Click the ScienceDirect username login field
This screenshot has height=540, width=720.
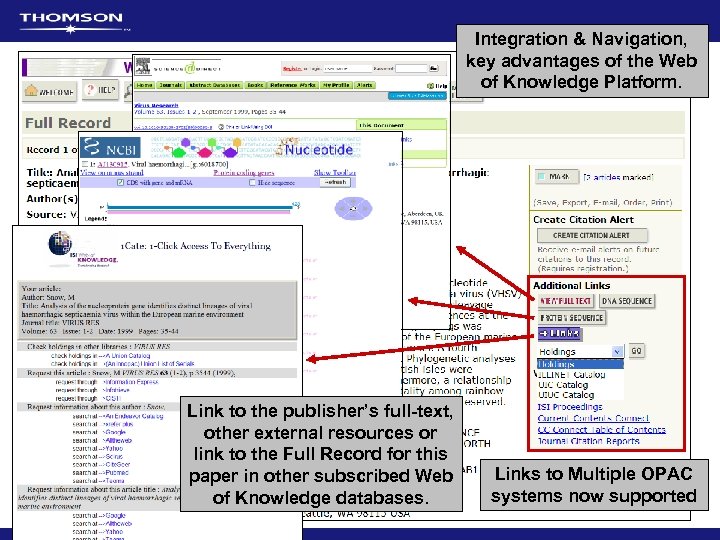pyautogui.click(x=347, y=68)
